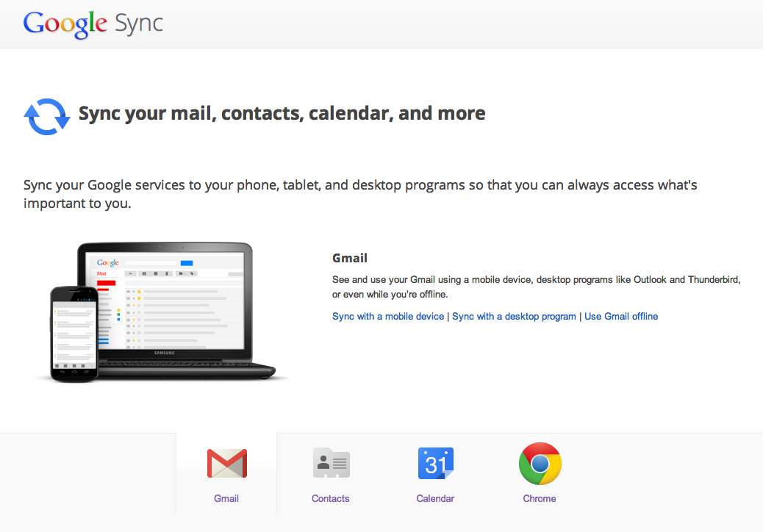Viewport: 763px width, 532px height.
Task: Click the 'Gmail' section heading text
Action: click(x=349, y=258)
